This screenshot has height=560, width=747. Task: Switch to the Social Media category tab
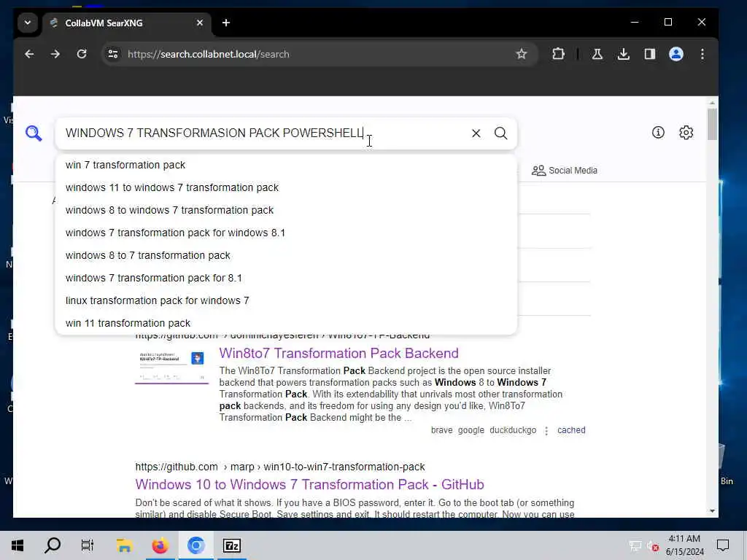565,171
